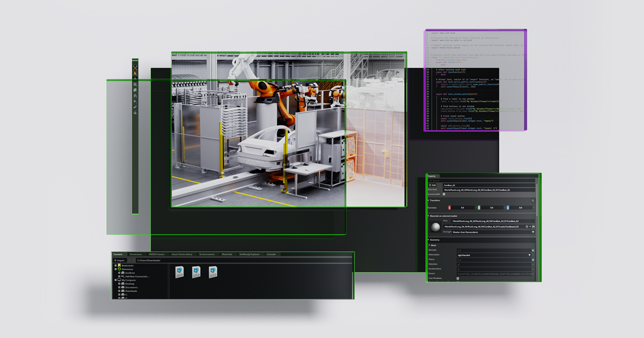The image size is (644, 338).
Task: Collapse the Mesh section under Geometry
Action: [x=430, y=245]
